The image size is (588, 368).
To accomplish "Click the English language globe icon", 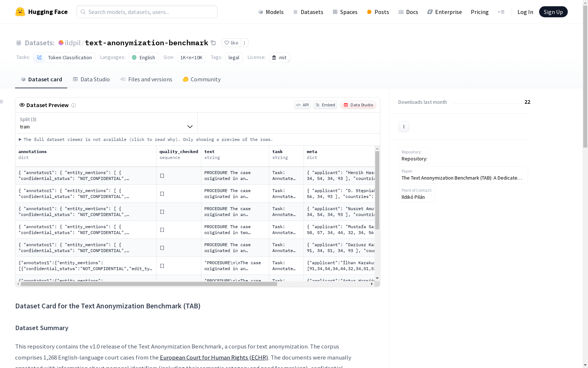I will coord(134,57).
